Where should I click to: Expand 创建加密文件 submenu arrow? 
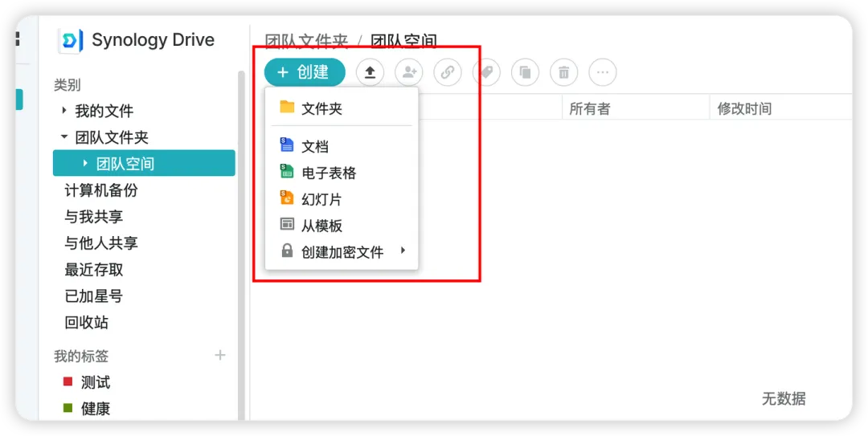[403, 251]
